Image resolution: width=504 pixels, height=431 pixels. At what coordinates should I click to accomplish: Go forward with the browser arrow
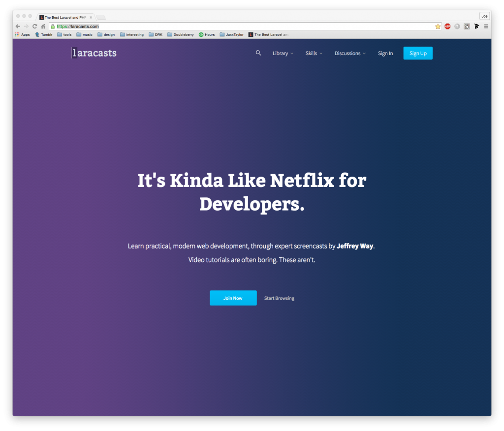[27, 27]
